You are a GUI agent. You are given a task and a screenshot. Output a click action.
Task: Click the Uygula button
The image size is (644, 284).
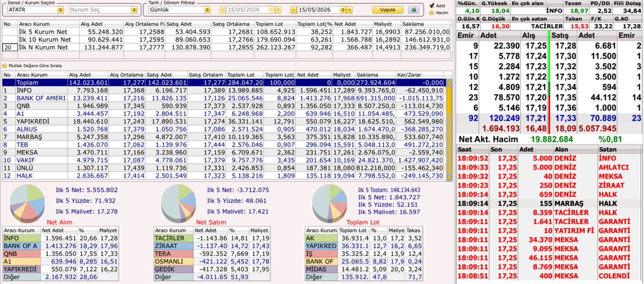tap(387, 10)
